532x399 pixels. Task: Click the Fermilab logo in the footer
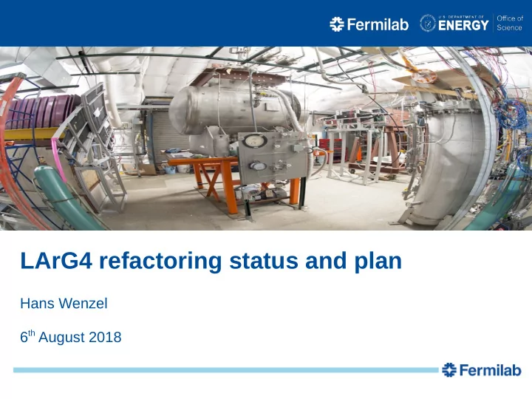pyautogui.click(x=482, y=370)
